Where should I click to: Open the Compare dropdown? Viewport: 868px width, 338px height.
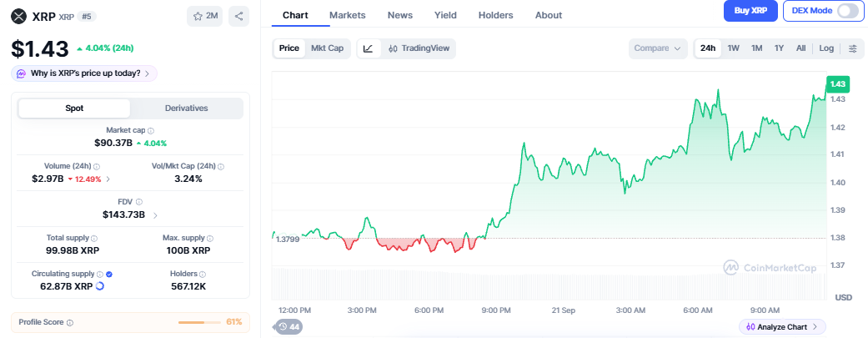pyautogui.click(x=658, y=48)
